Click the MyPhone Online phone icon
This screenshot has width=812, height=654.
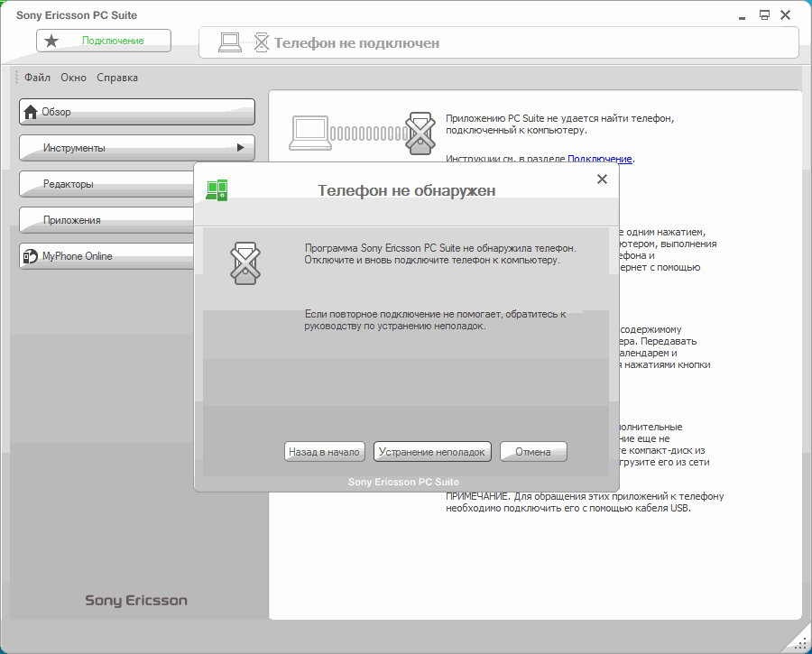(x=30, y=256)
